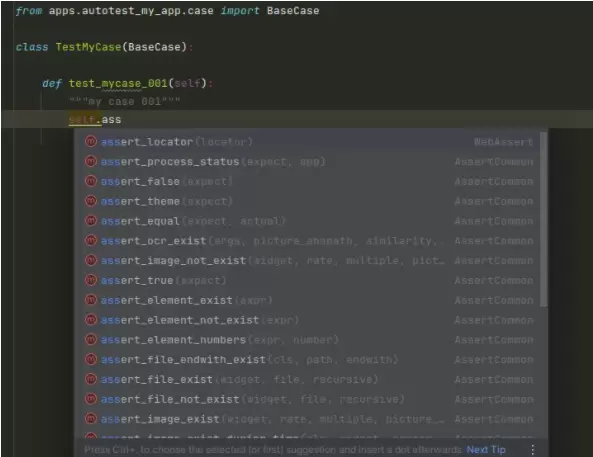Click the method icon beside assert_false
The width and height of the screenshot is (593, 457).
pos(91,181)
